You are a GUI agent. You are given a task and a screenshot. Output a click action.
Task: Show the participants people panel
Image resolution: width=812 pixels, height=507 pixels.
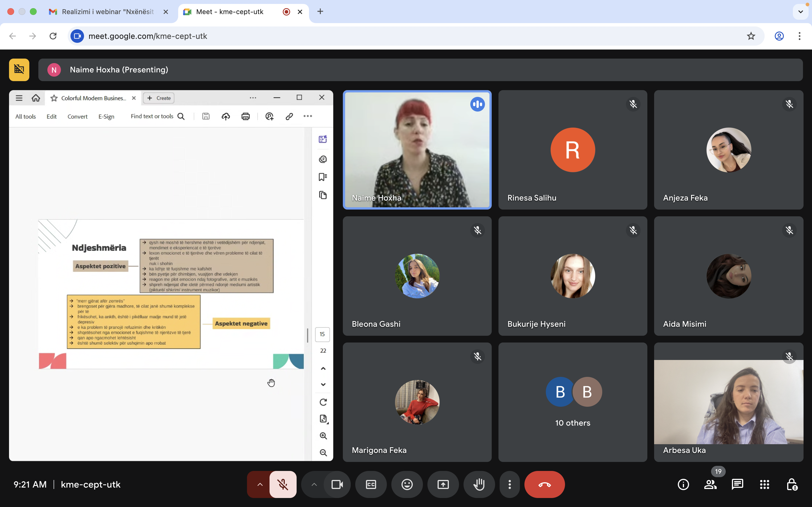coord(710,484)
